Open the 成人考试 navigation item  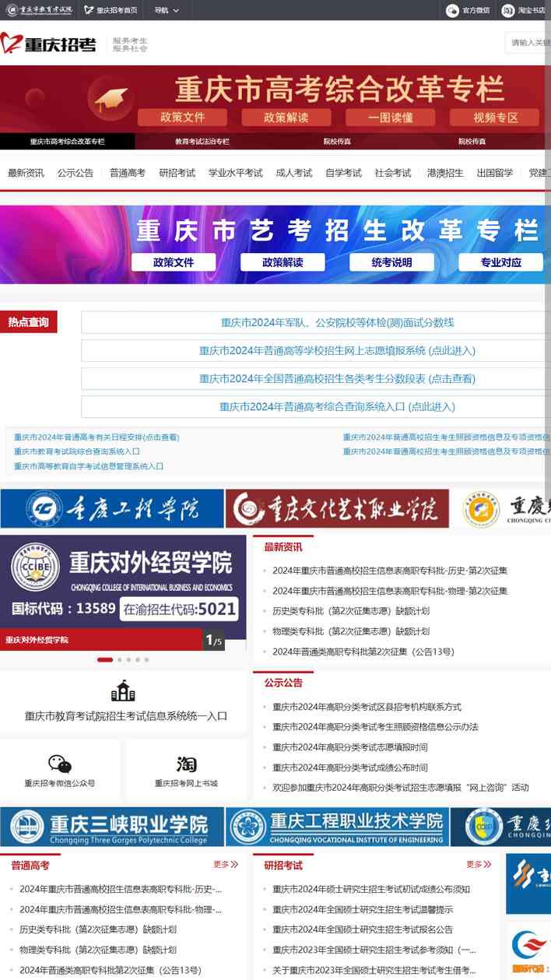coord(294,173)
